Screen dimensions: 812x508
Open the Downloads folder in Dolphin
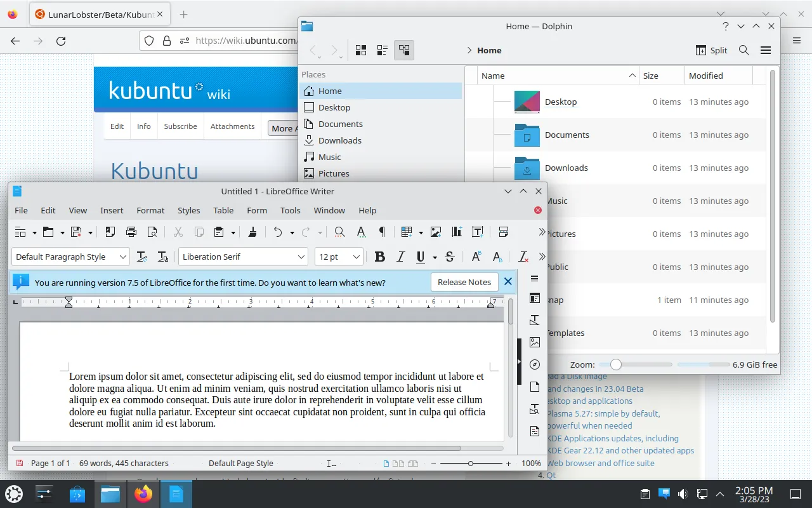click(566, 168)
